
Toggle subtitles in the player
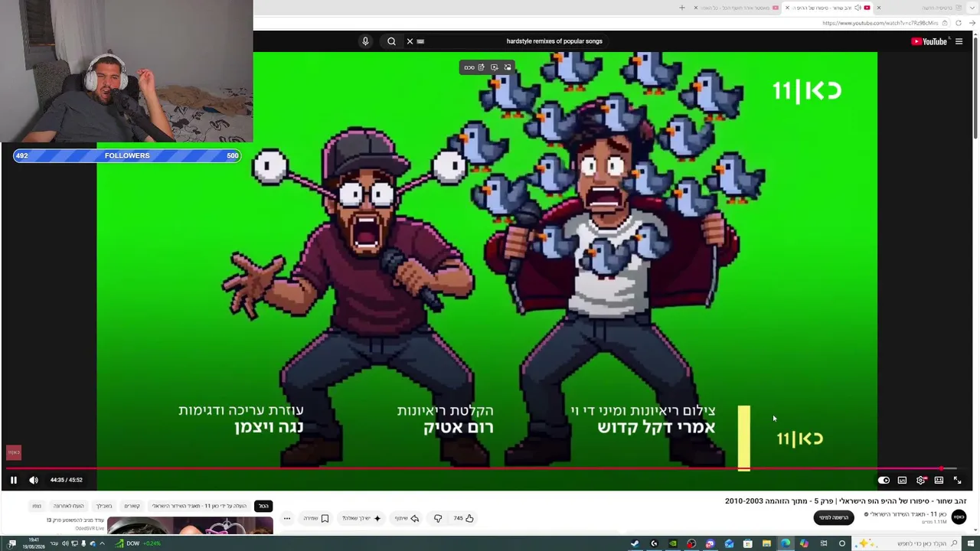pos(902,481)
